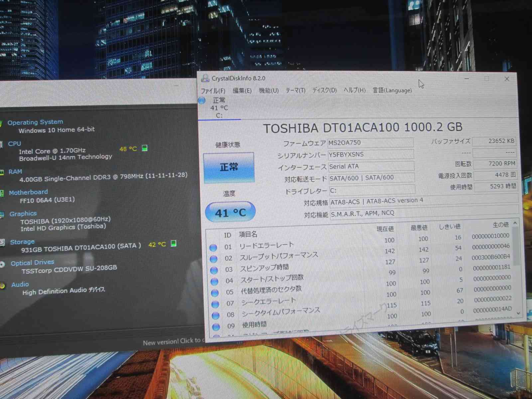Open the テーマ(T) menu

coord(295,90)
